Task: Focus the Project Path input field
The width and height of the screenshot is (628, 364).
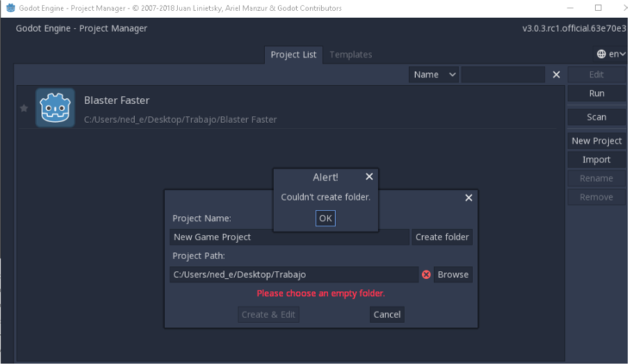Action: coord(294,274)
